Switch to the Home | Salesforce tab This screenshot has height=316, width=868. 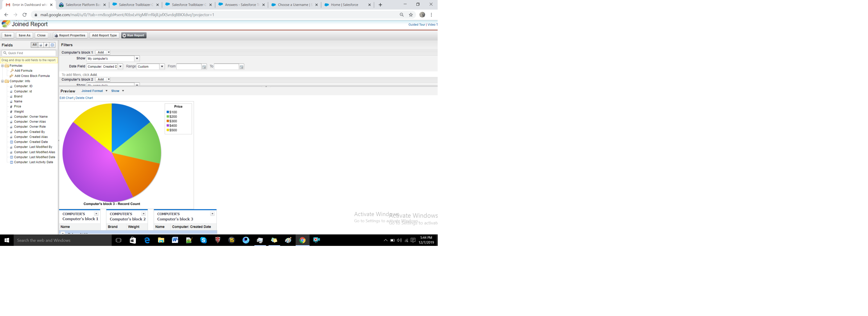coord(344,5)
